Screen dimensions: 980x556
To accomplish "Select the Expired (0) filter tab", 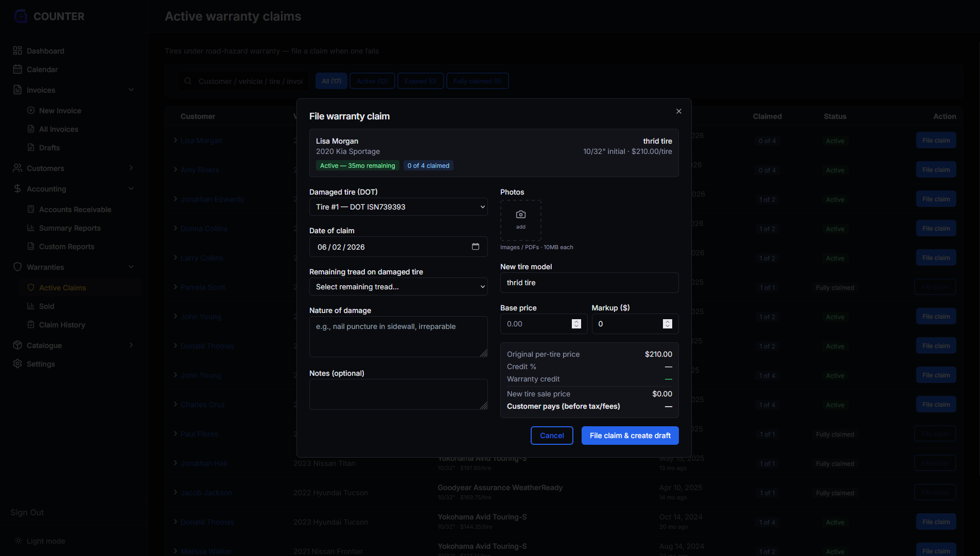I will pyautogui.click(x=421, y=81).
